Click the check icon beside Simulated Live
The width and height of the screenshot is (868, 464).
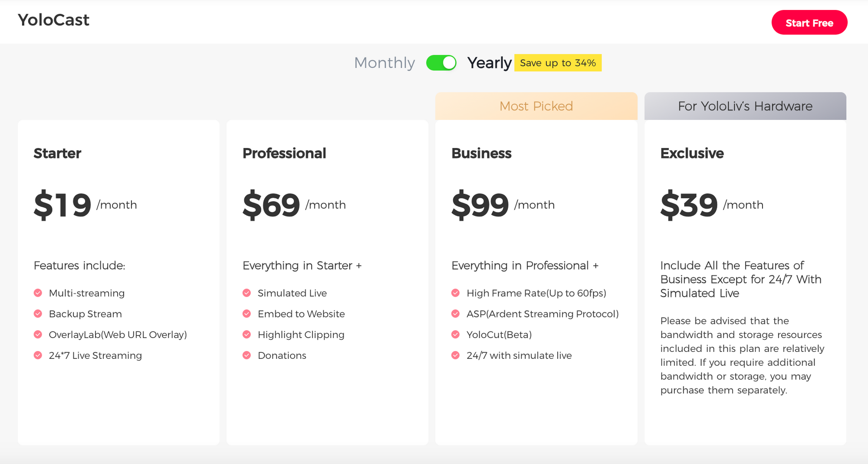[247, 293]
